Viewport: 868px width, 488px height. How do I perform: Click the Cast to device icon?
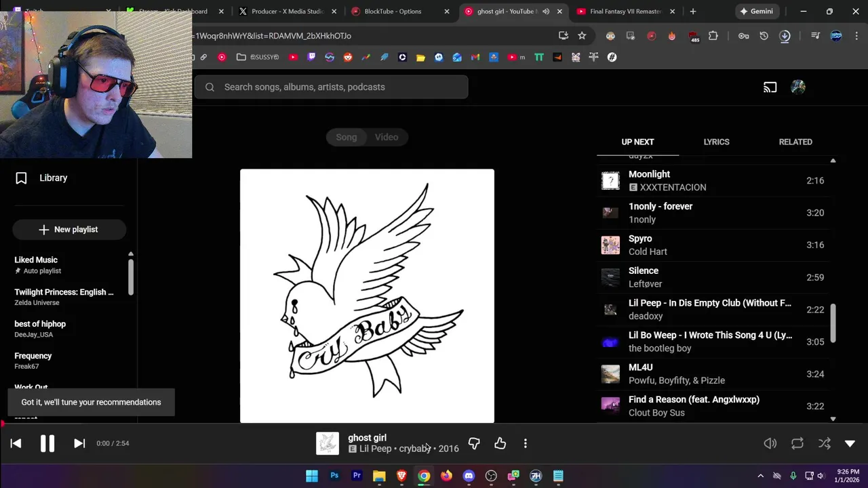pos(770,87)
